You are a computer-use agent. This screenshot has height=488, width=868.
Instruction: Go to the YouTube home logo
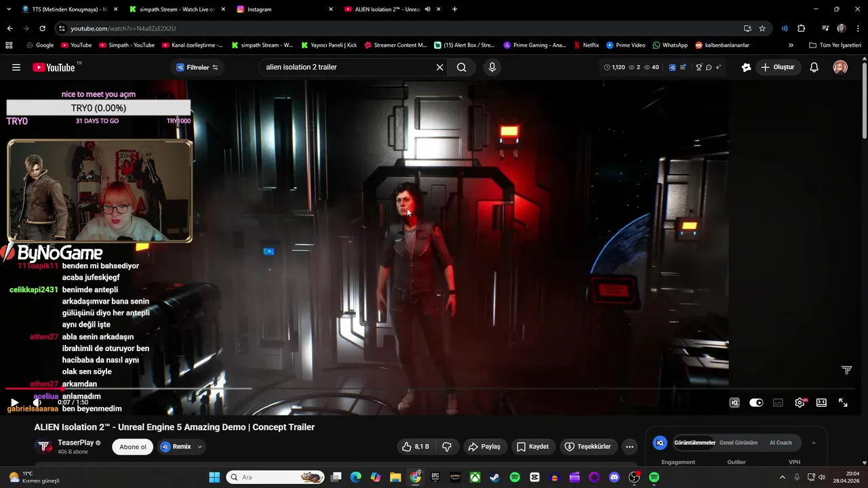[x=53, y=67]
